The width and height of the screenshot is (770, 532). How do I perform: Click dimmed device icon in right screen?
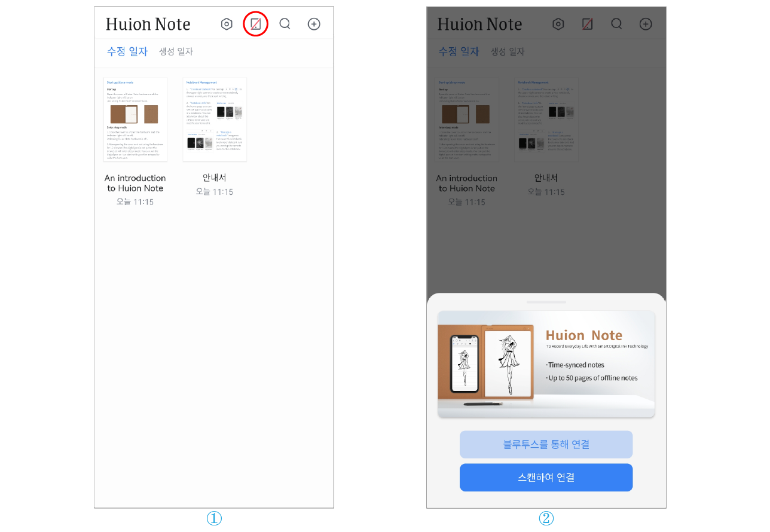[587, 25]
